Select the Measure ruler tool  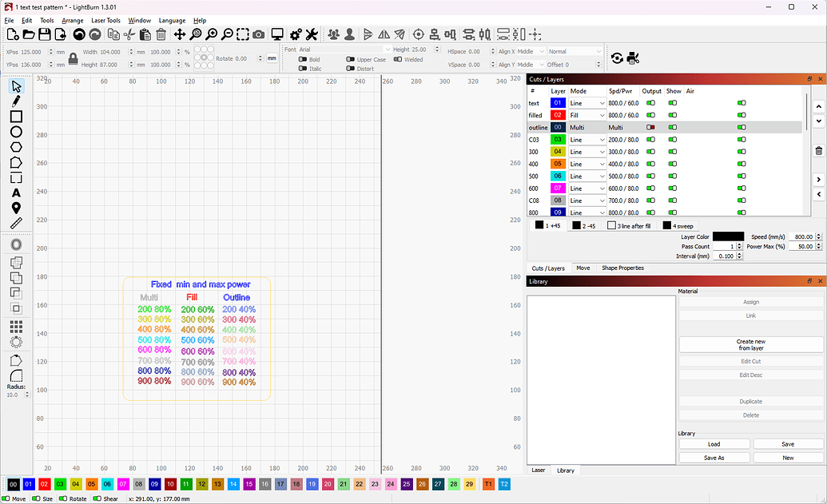(16, 224)
